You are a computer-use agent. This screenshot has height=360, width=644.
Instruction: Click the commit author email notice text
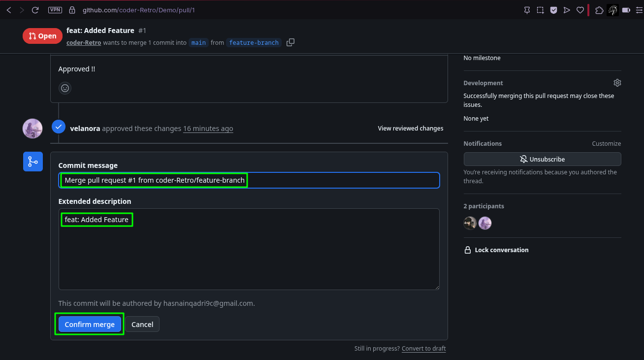coord(157,303)
